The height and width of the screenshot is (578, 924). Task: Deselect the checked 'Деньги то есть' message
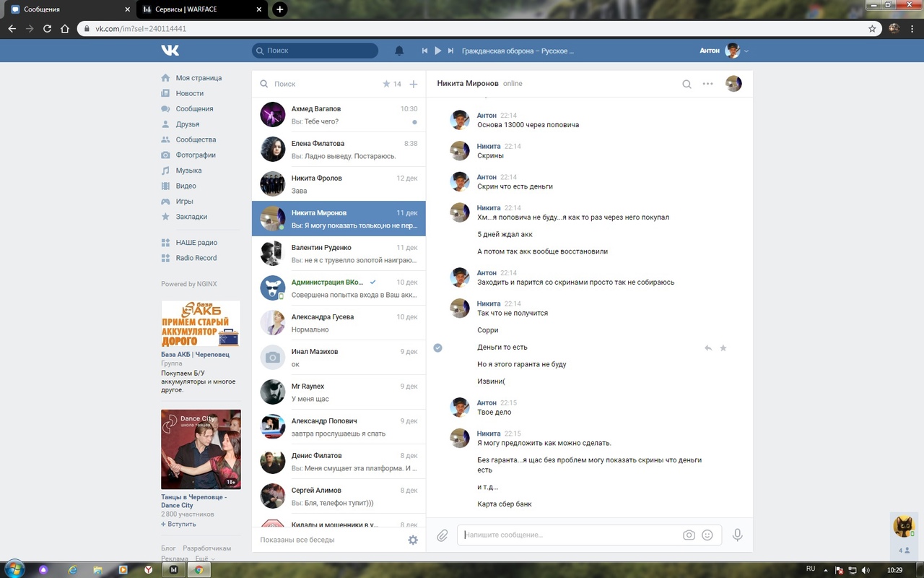point(437,348)
